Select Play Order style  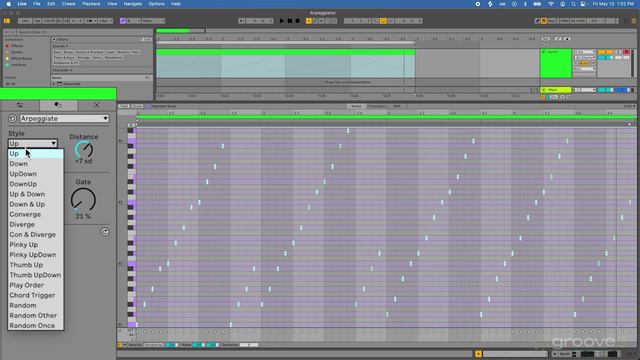click(36, 285)
